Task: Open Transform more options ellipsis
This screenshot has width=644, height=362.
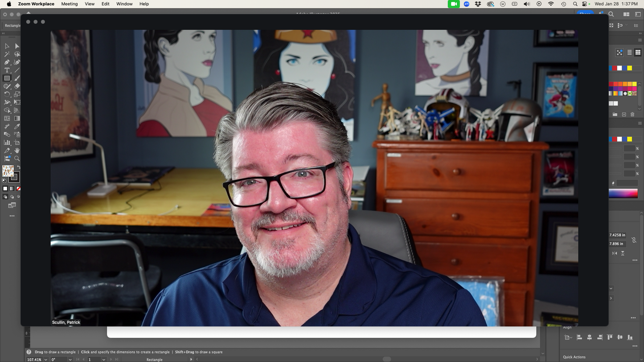Action: 635,260
